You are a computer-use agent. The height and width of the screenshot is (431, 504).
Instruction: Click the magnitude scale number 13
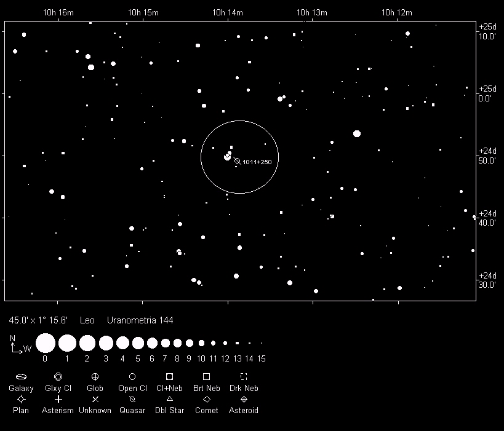coord(237,358)
